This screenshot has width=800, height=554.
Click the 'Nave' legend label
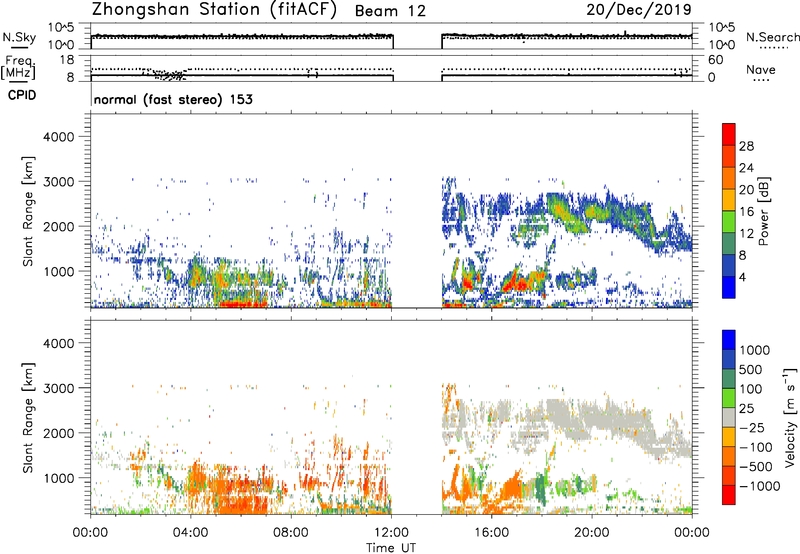coord(761,70)
